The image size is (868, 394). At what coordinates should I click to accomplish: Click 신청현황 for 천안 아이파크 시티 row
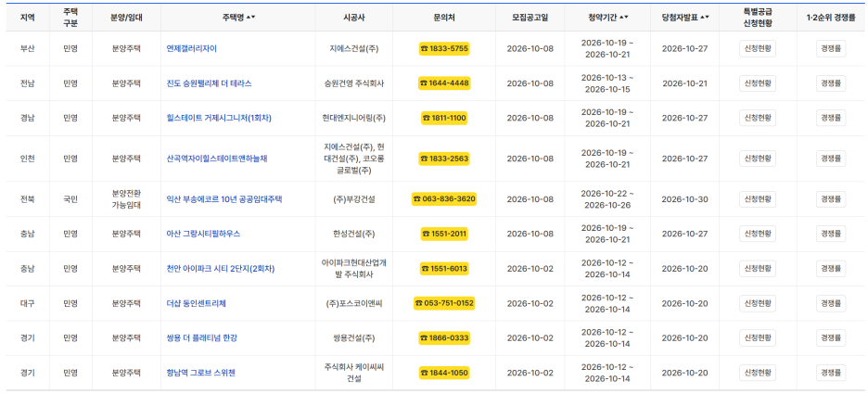click(x=758, y=269)
